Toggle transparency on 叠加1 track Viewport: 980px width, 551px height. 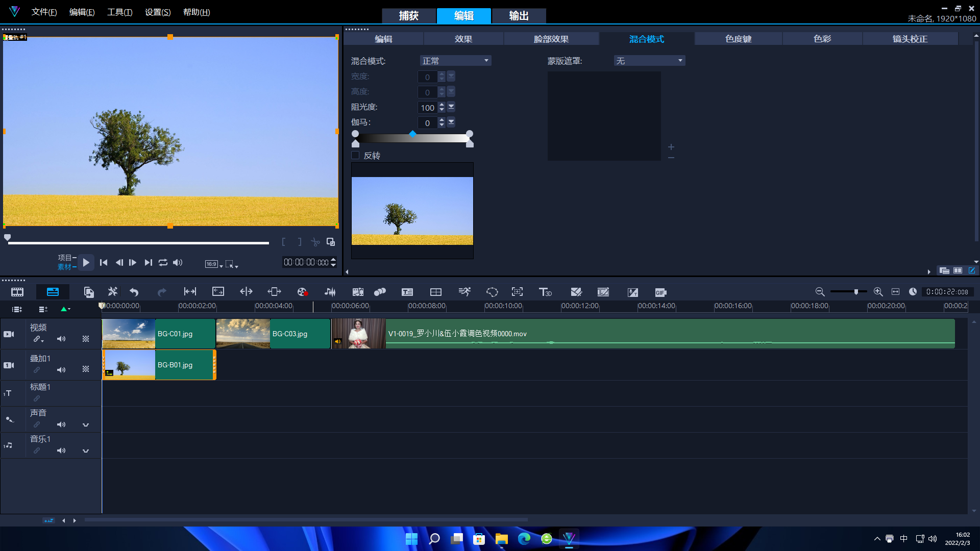coord(86,369)
